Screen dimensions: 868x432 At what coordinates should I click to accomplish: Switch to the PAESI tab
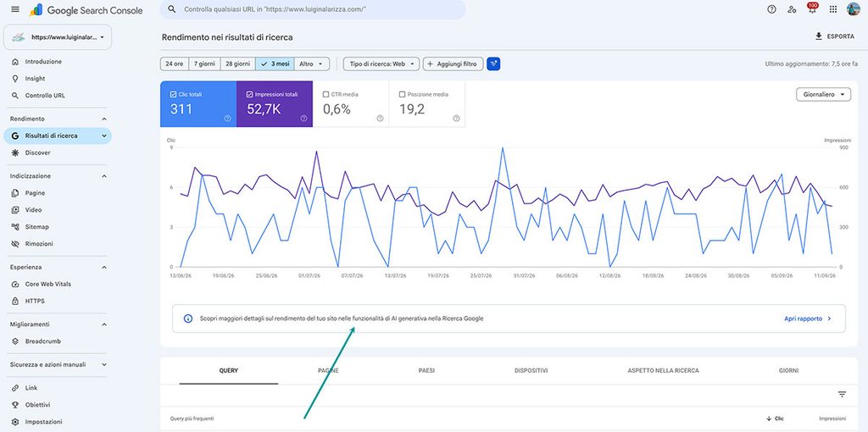coord(426,371)
